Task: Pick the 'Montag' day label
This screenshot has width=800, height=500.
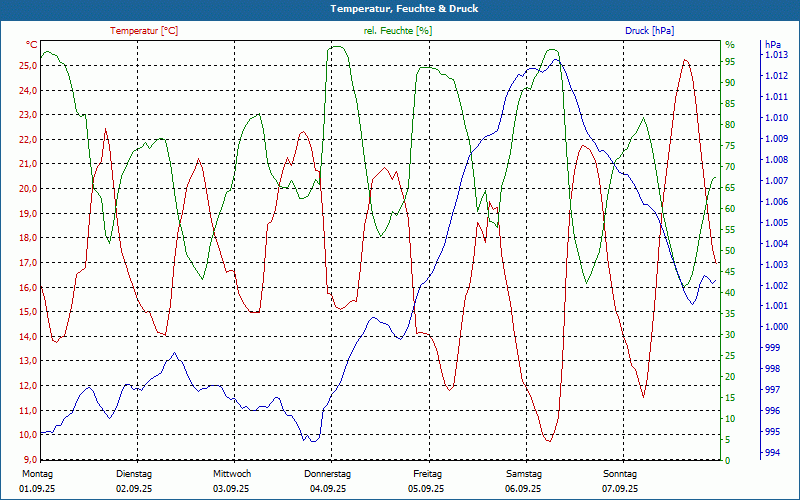Action: [37, 474]
